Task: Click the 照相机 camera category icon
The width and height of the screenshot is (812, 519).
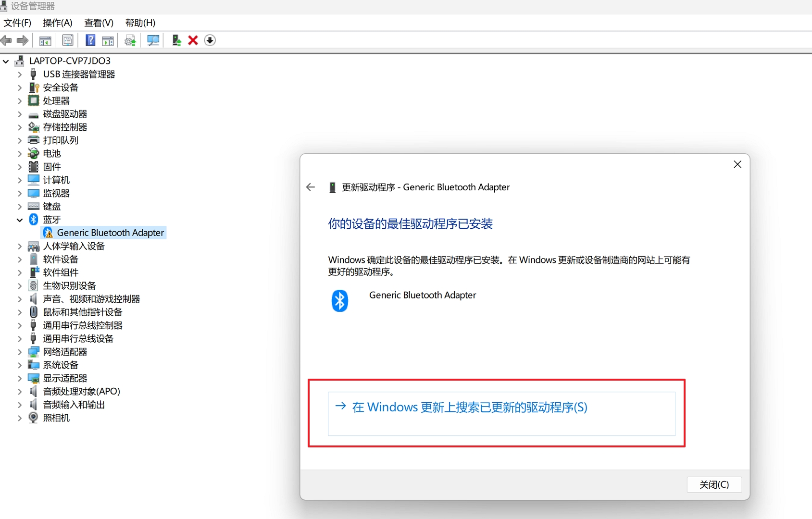Action: click(x=33, y=418)
